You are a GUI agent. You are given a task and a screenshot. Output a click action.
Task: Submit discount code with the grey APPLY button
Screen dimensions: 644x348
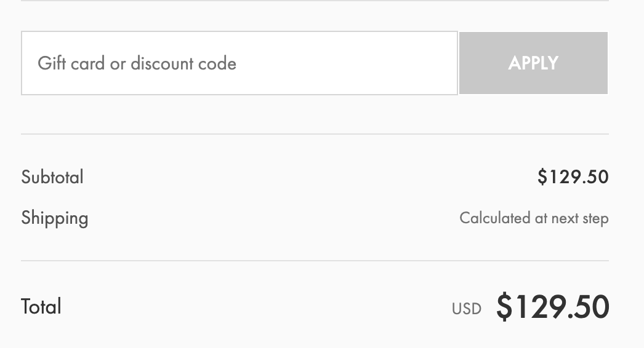[533, 63]
